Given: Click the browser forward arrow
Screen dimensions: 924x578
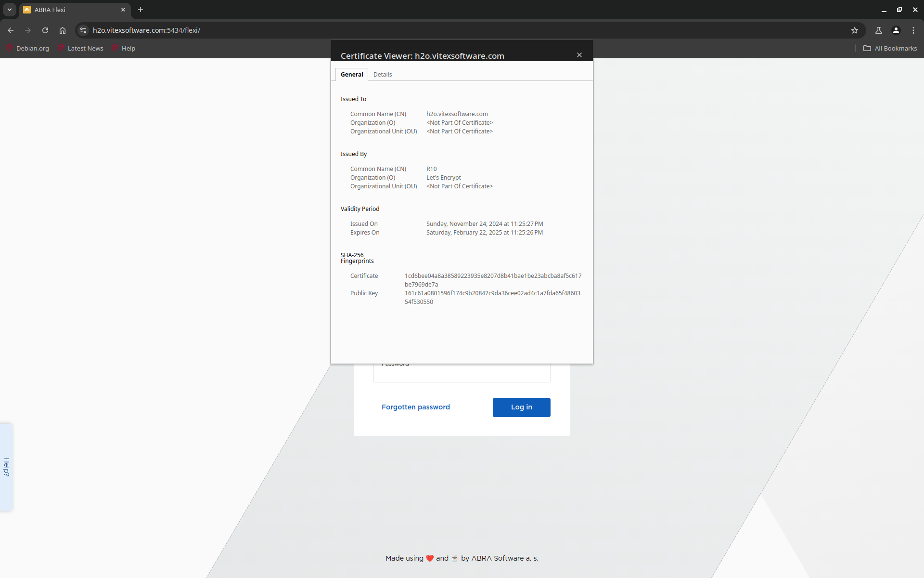Looking at the screenshot, I should coord(28,30).
